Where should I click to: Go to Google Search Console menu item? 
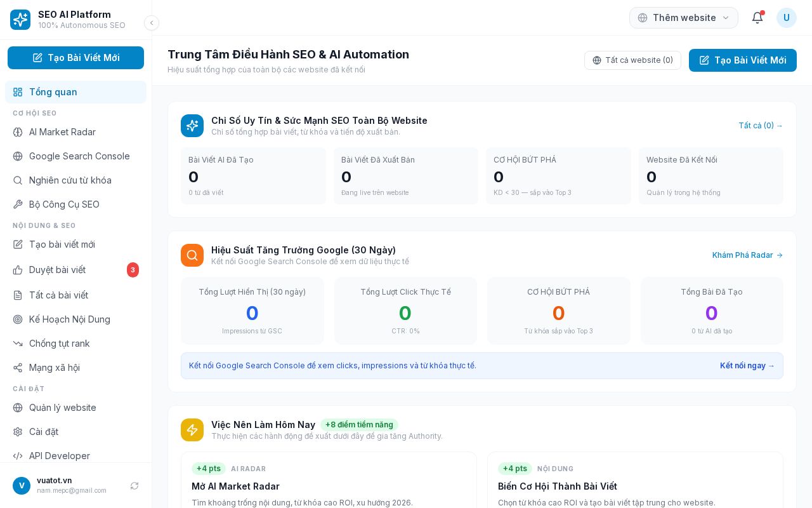click(75, 156)
